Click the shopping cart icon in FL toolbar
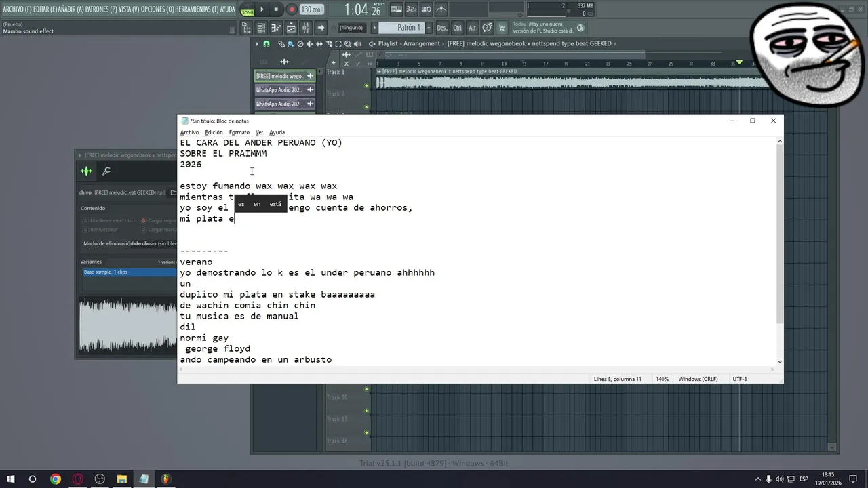The height and width of the screenshot is (488, 868). [x=502, y=28]
